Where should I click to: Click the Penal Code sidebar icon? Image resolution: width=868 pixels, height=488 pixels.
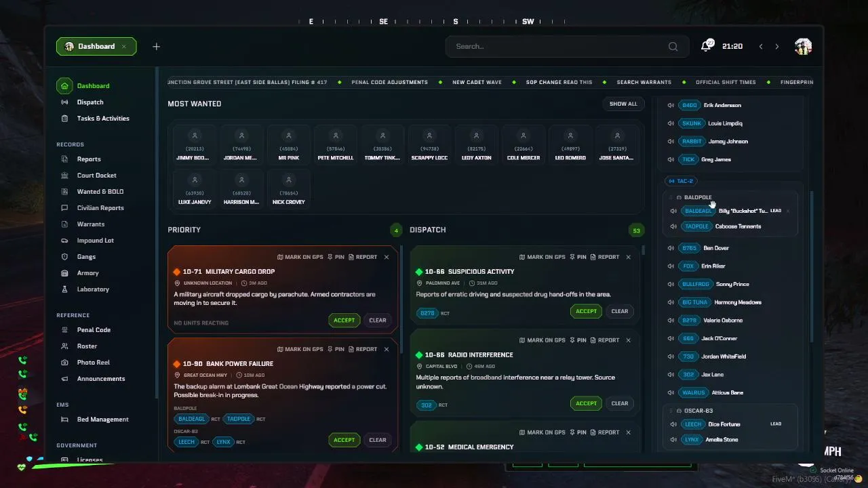click(64, 330)
